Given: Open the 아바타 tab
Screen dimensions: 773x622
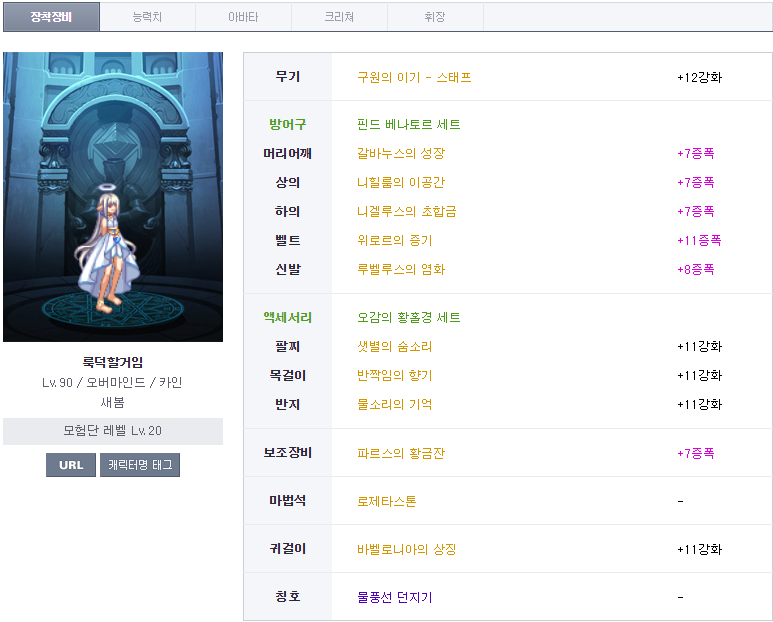Looking at the screenshot, I should (243, 17).
